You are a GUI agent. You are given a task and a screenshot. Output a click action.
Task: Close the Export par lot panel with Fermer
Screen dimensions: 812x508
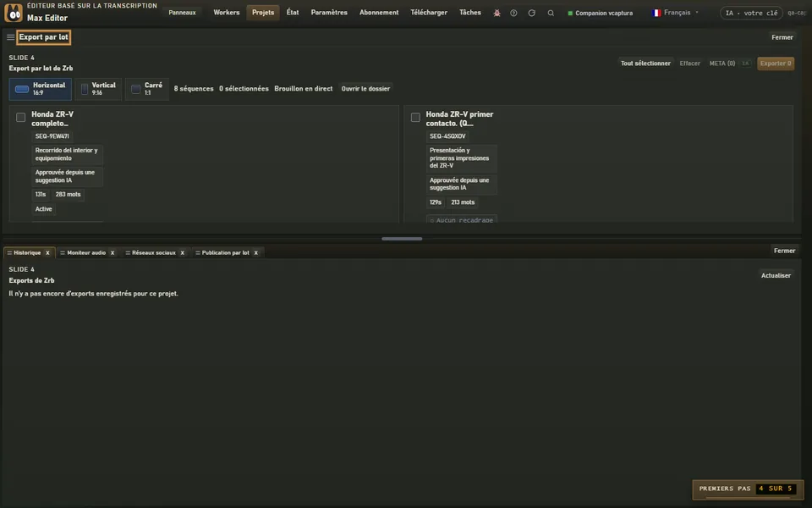click(x=782, y=37)
